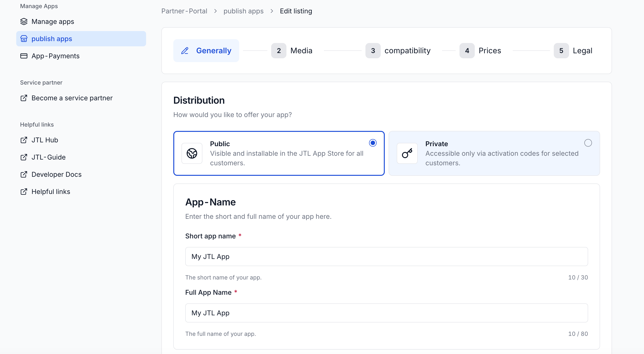The height and width of the screenshot is (354, 644).
Task: Open the Generally step tab
Action: 206,51
